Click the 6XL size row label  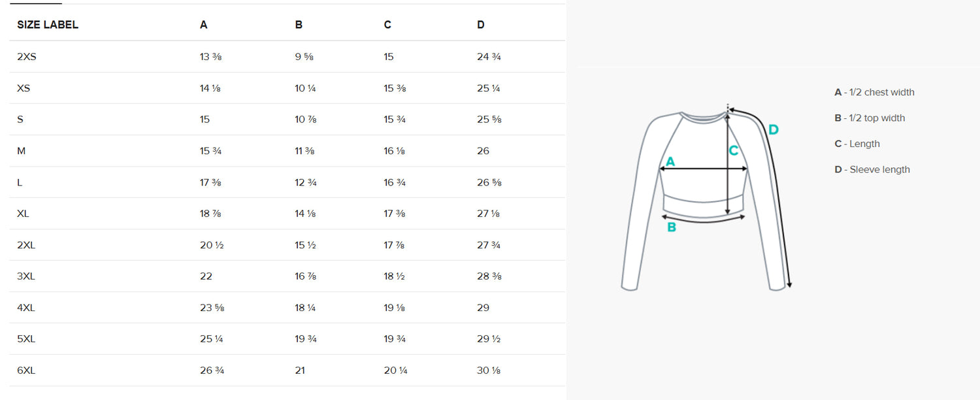point(26,371)
